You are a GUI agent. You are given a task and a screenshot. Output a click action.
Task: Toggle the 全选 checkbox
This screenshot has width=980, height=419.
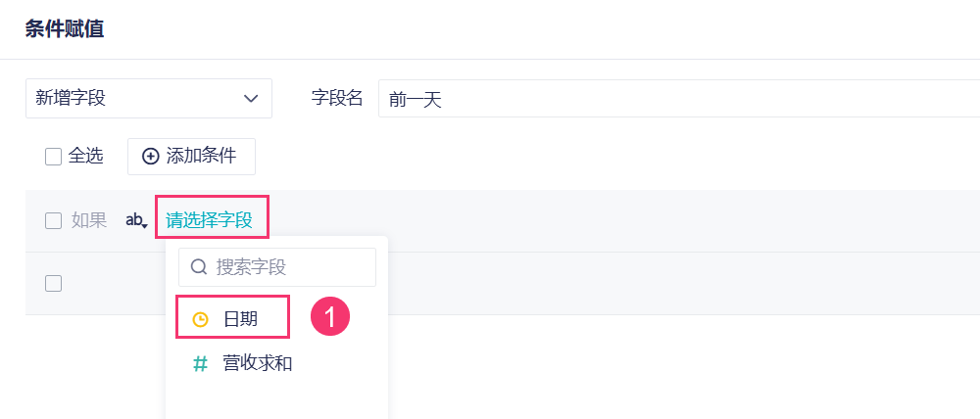click(x=54, y=157)
